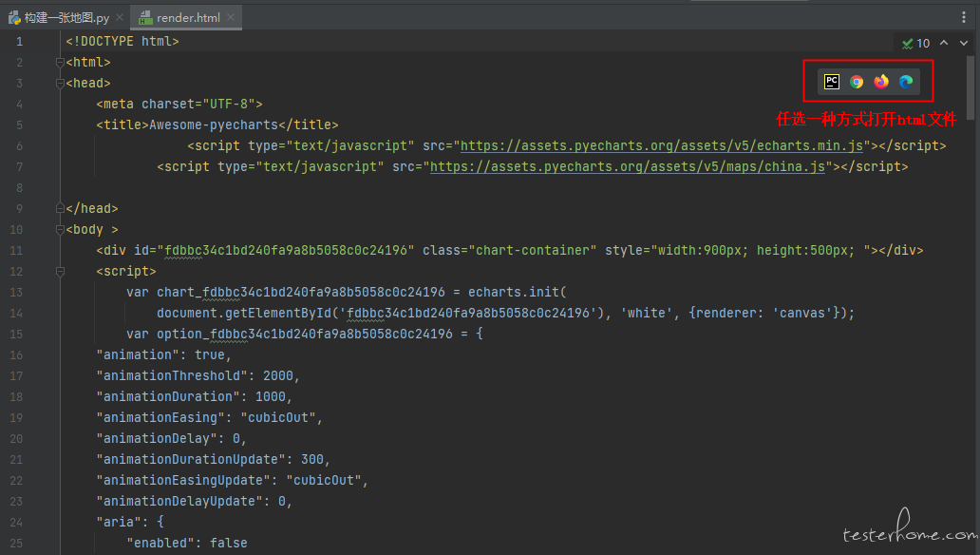This screenshot has height=555, width=980.
Task: Click "animationDurationUpdate": 300 line
Action: point(213,459)
